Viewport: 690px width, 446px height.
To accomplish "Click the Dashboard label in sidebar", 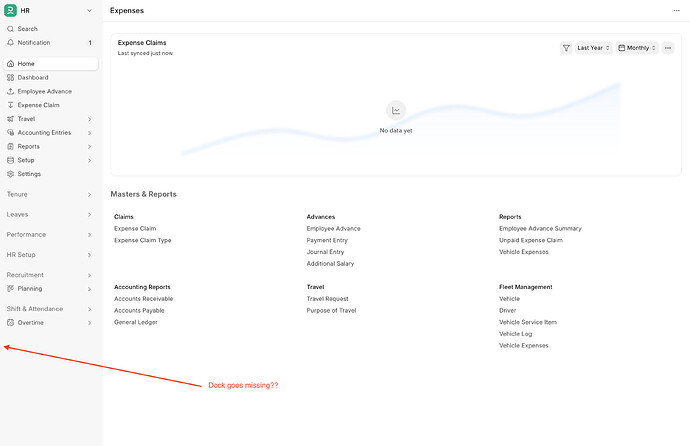I will (x=33, y=77).
